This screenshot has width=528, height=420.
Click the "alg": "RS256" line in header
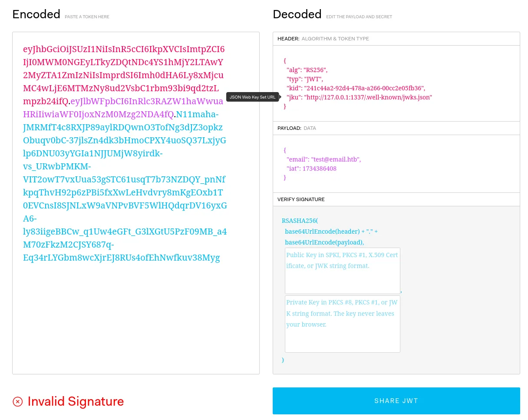click(x=307, y=70)
